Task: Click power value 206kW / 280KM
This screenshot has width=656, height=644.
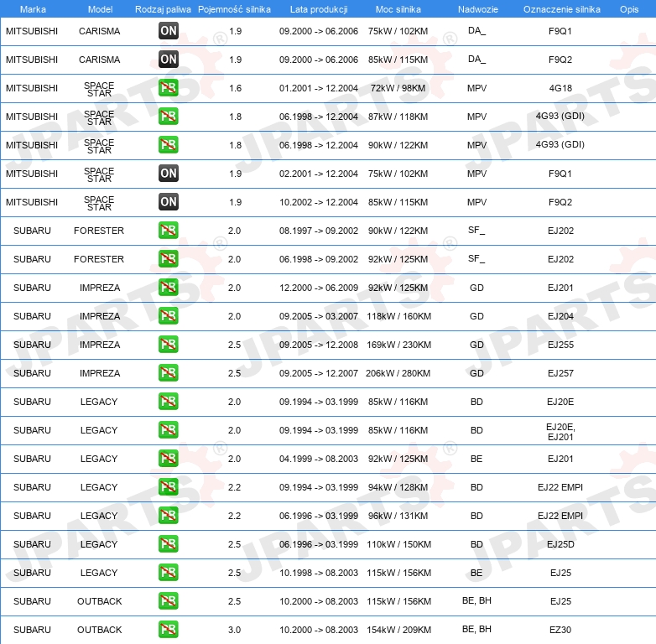Action: pyautogui.click(x=398, y=373)
